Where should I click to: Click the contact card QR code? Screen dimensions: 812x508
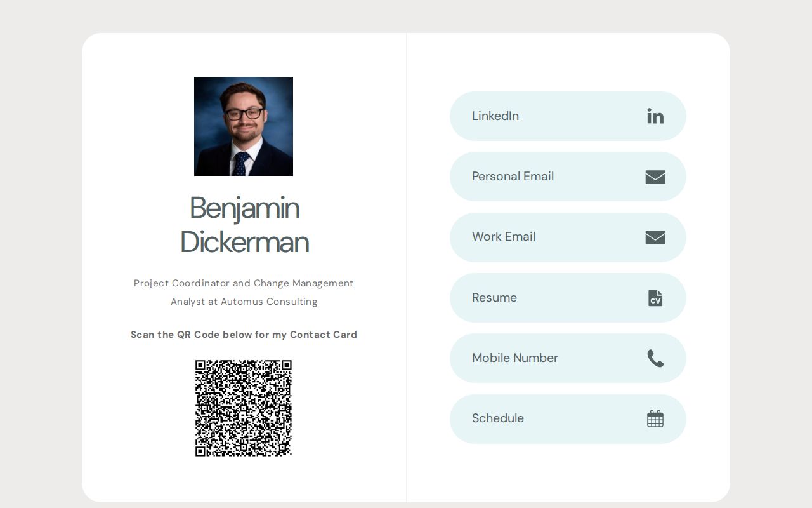pyautogui.click(x=244, y=408)
